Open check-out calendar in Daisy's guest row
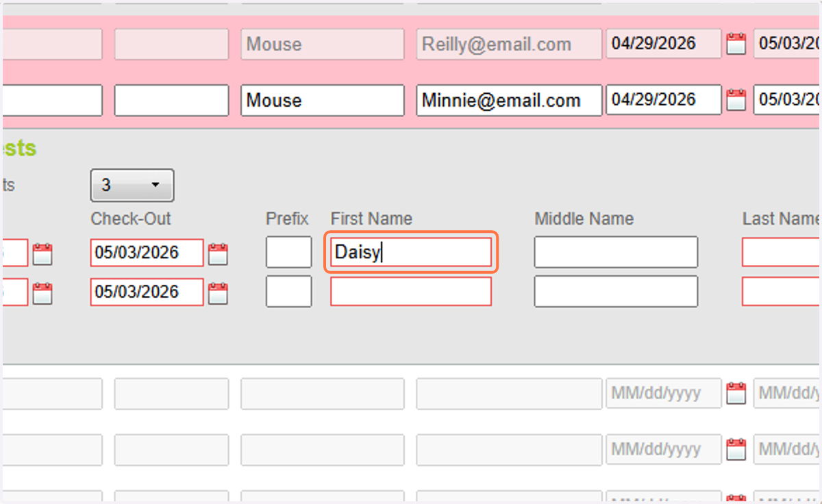Screen dimensions: 822x504 (x=218, y=253)
